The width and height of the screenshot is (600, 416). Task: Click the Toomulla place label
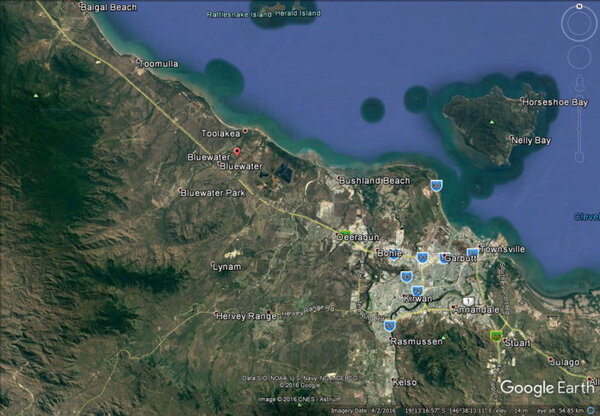tap(158, 63)
